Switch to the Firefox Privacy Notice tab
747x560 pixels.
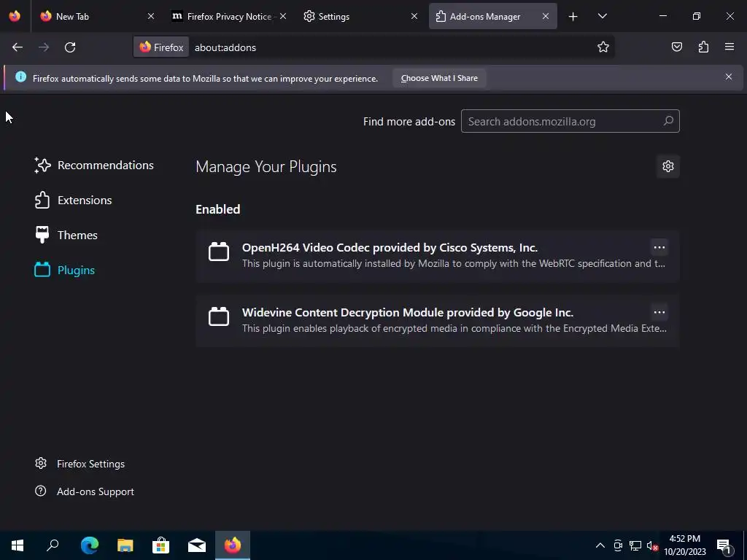tap(228, 16)
